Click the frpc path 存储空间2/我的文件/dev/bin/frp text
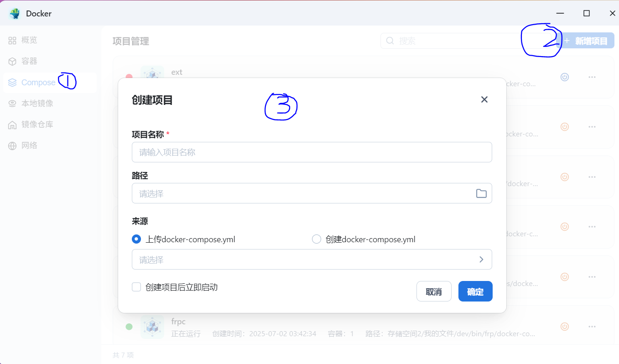This screenshot has height=364, width=619. click(x=450, y=334)
